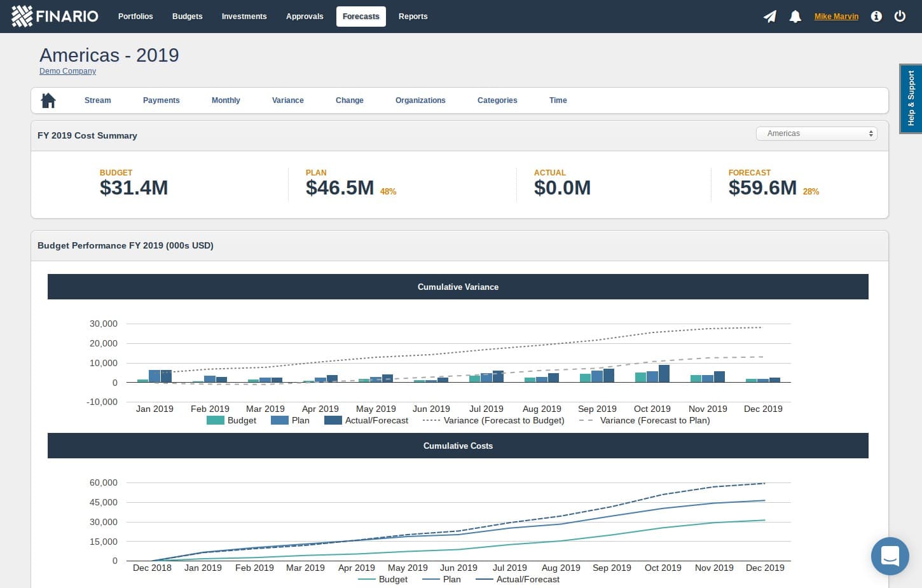Switch to the Categories tab
This screenshot has width=922, height=588.
click(x=497, y=100)
